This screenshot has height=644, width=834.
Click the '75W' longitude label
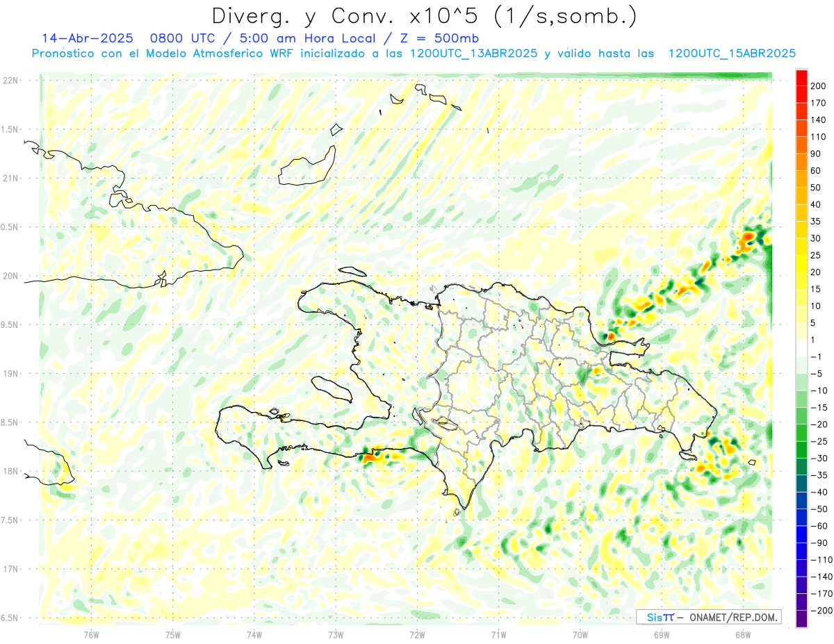tap(173, 634)
